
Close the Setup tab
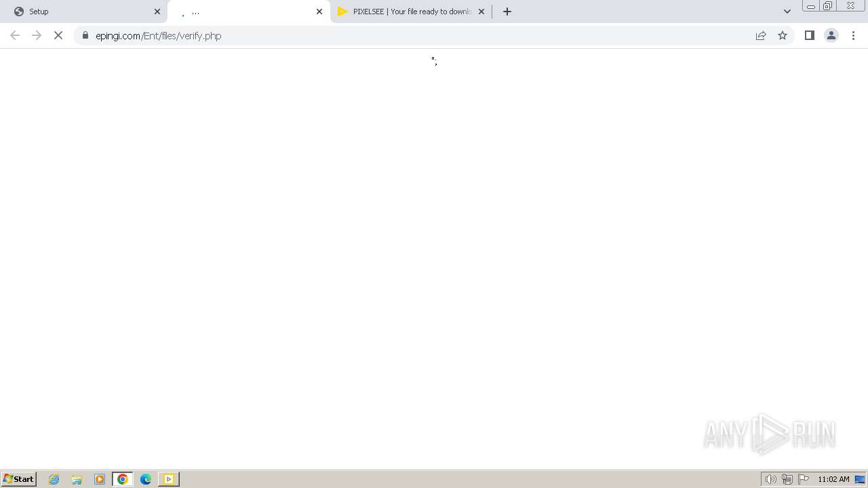157,12
